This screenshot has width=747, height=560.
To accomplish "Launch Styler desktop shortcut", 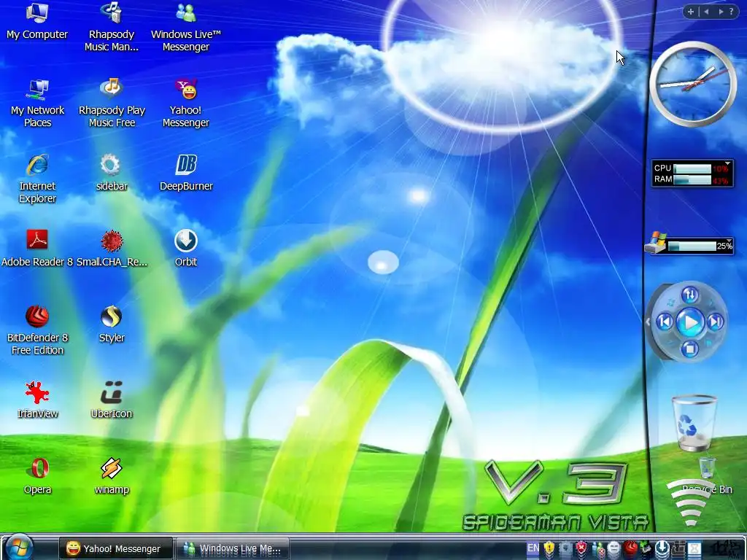I will pyautogui.click(x=112, y=324).
